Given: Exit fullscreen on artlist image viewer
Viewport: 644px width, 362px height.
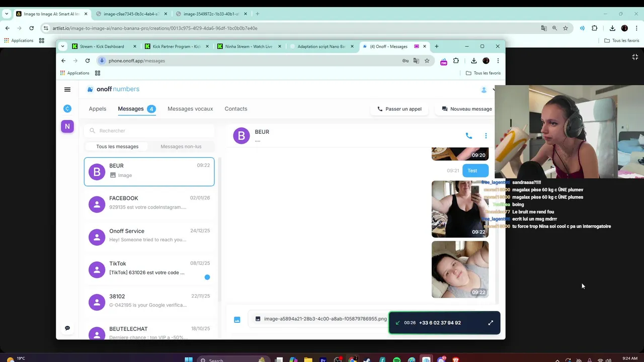Looking at the screenshot, I should tap(635, 57).
